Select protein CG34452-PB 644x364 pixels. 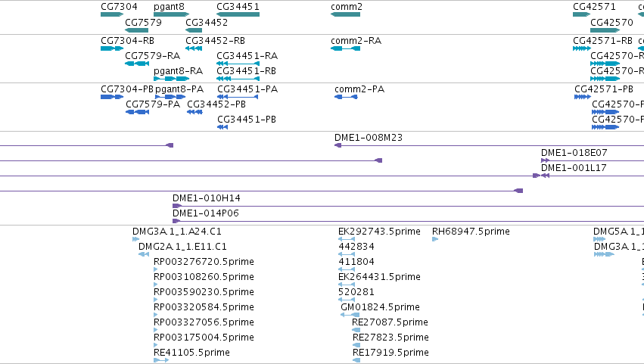tap(216, 104)
